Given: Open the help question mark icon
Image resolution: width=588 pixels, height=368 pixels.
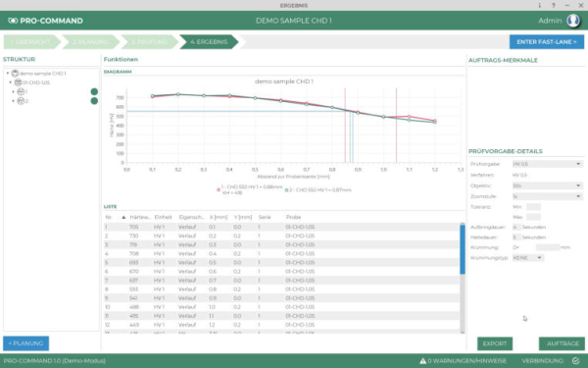Looking at the screenshot, I should point(553,5).
